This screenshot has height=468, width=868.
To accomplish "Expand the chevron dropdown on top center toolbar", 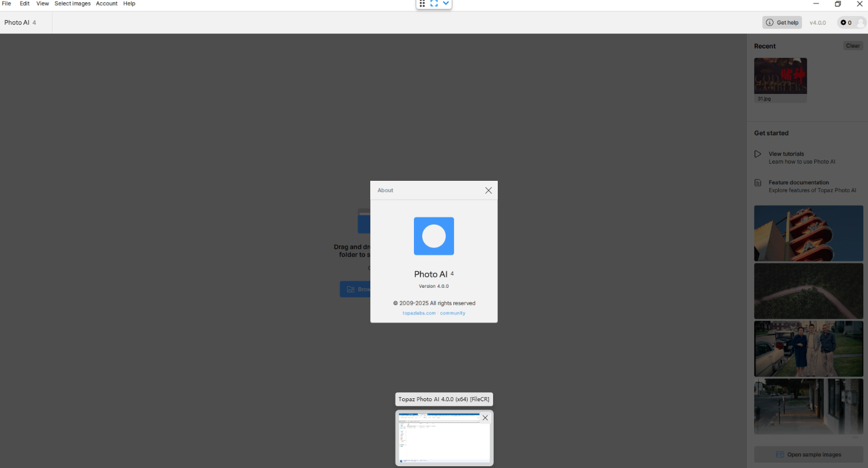I will tap(446, 3).
